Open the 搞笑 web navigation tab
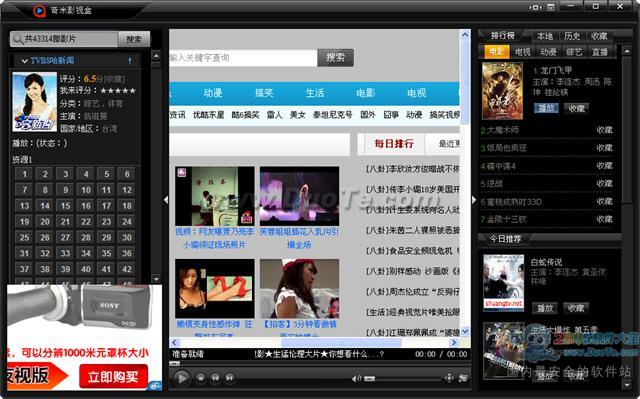This screenshot has width=640, height=399. (264, 93)
